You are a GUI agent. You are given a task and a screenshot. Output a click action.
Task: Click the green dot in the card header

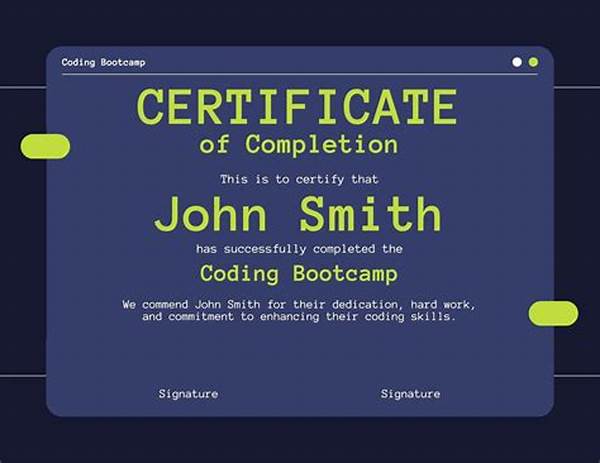533,62
